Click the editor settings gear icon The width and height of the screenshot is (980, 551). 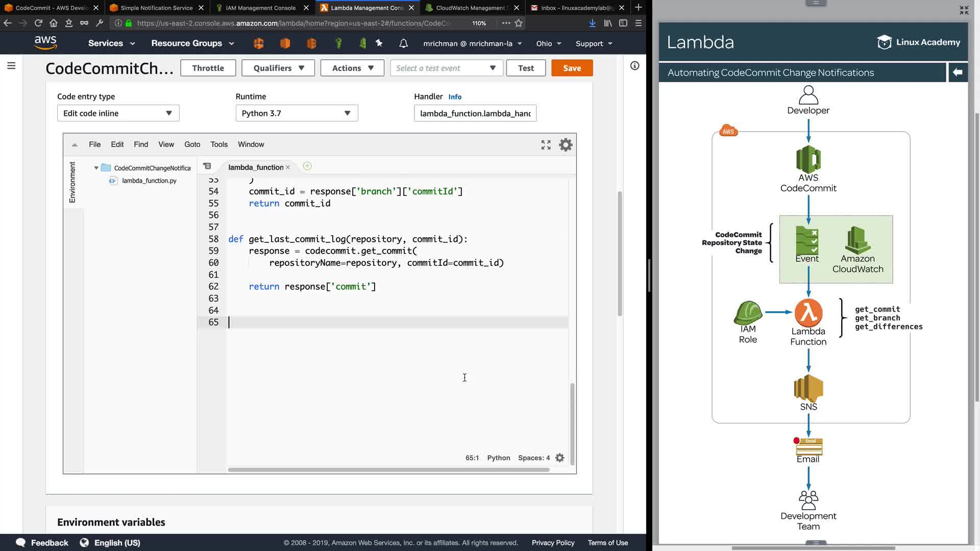point(566,145)
